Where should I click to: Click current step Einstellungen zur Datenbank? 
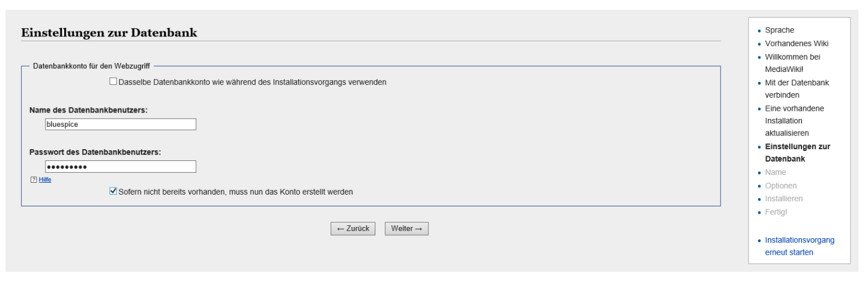[x=797, y=153]
